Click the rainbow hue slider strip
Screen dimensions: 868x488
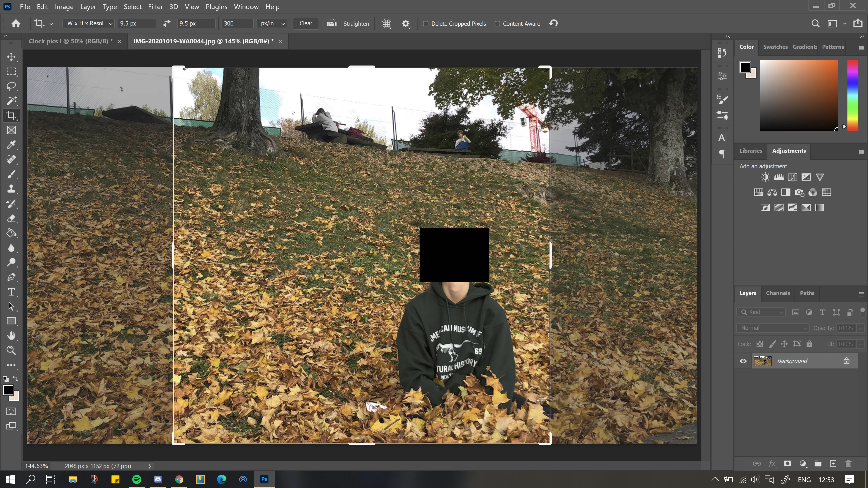tap(852, 95)
